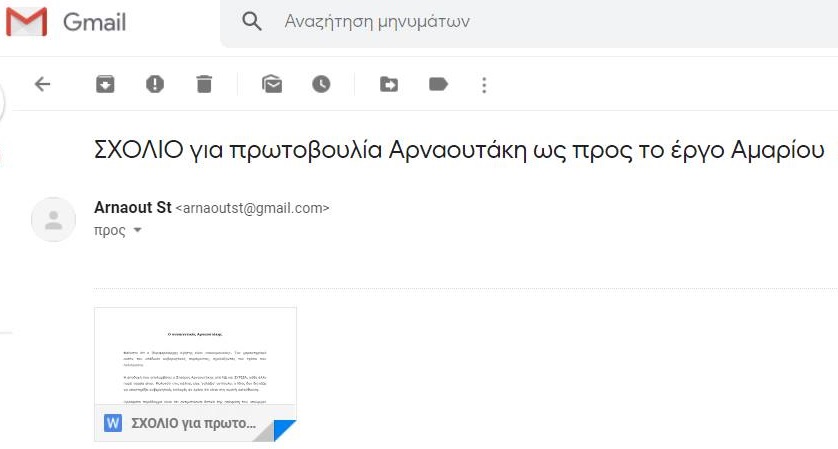This screenshot has width=838, height=449.
Task: Open the attached document preview thumbnail
Action: (195, 360)
